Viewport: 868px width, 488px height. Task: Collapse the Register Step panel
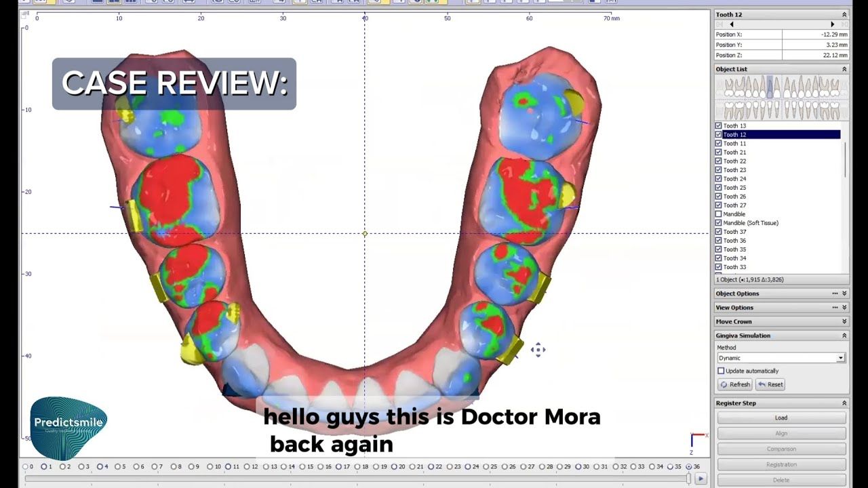tap(844, 403)
